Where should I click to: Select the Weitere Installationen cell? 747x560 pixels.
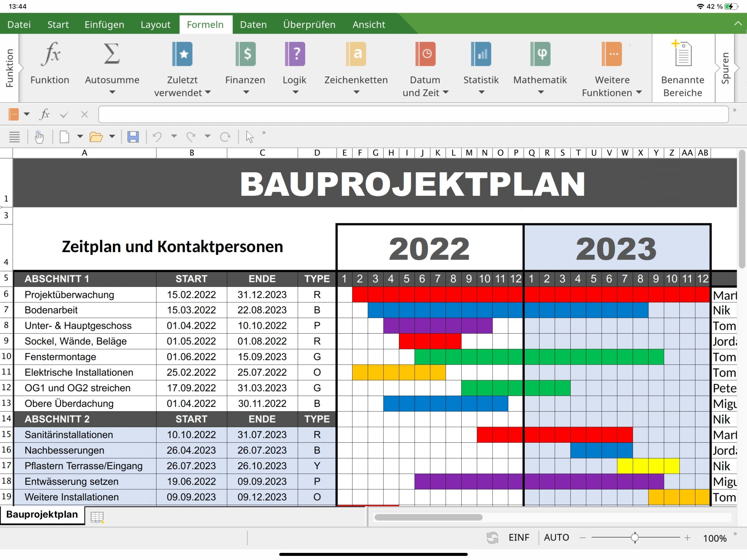click(x=85, y=497)
